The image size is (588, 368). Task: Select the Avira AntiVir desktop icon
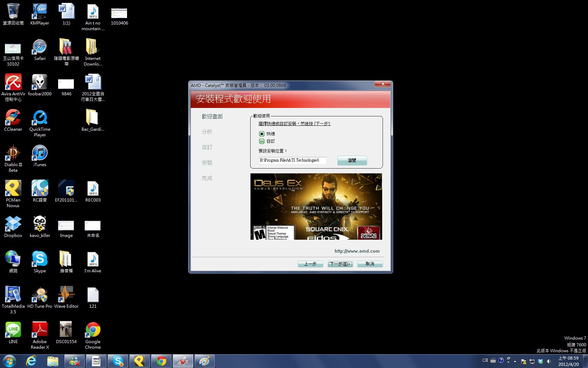(13, 88)
